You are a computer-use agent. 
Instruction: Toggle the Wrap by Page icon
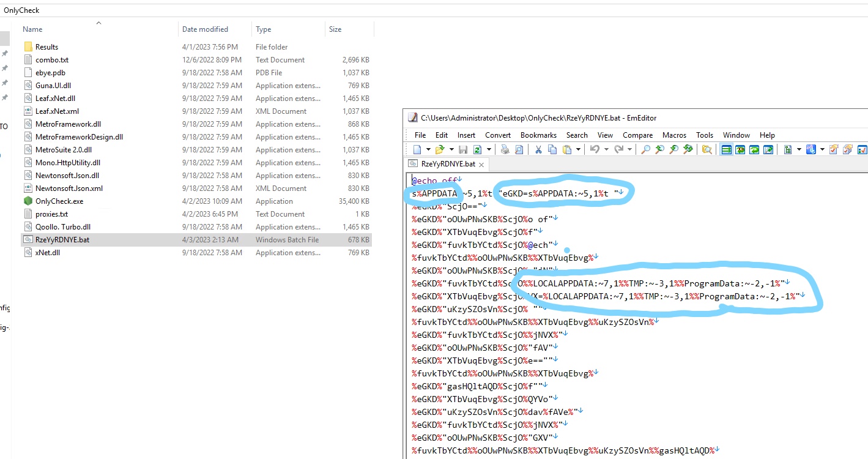(x=768, y=149)
